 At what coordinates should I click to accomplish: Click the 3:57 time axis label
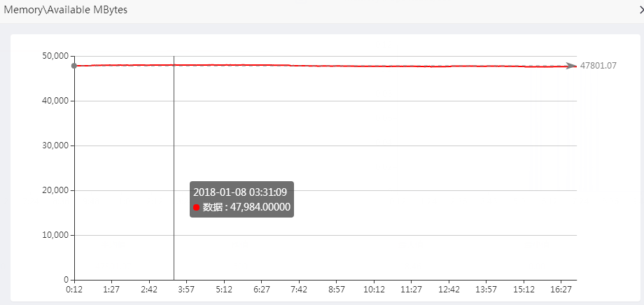pyautogui.click(x=186, y=289)
